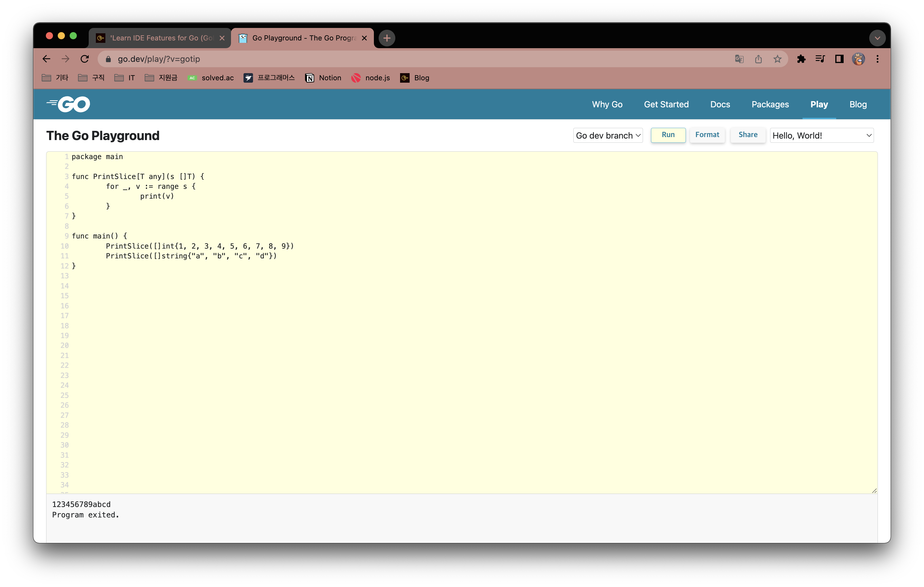Expand the tab search chevron
This screenshot has width=924, height=587.
coord(877,38)
